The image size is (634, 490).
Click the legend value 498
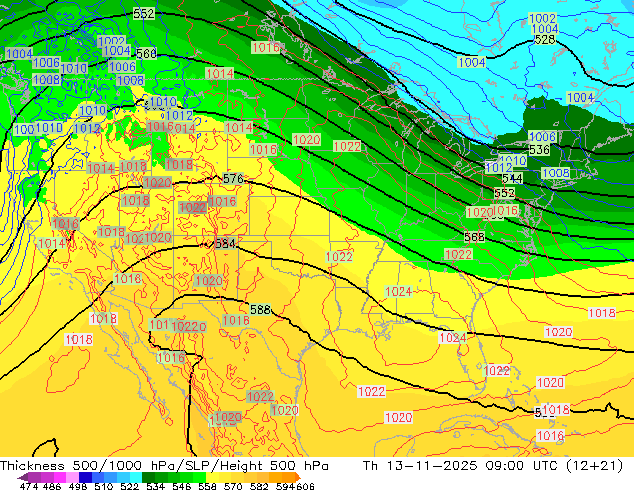click(x=78, y=486)
